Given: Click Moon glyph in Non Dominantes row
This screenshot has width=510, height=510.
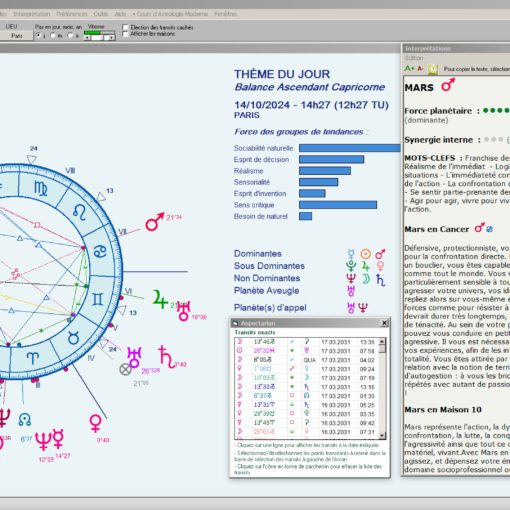Looking at the screenshot, I should click(366, 279).
